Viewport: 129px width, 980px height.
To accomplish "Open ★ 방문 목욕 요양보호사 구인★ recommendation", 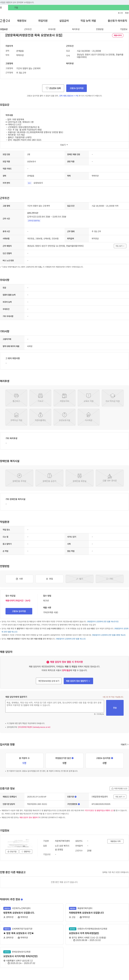I will (x=19, y=933).
